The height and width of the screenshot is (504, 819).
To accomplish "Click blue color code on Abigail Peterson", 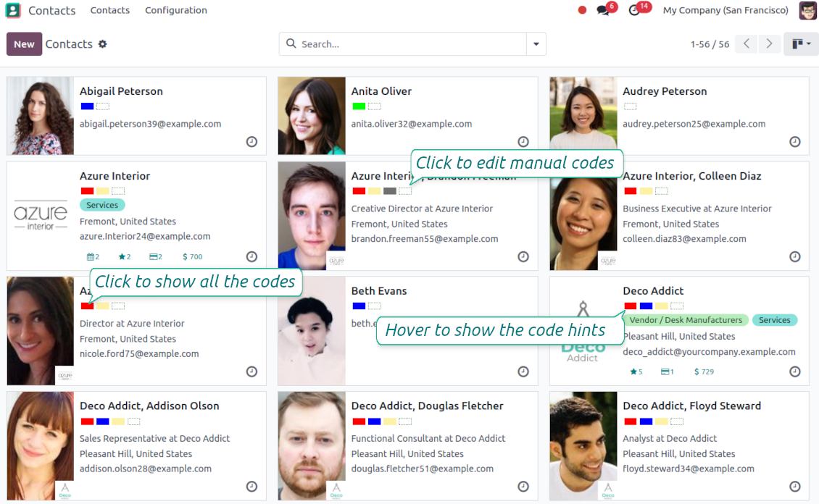I will [87, 106].
